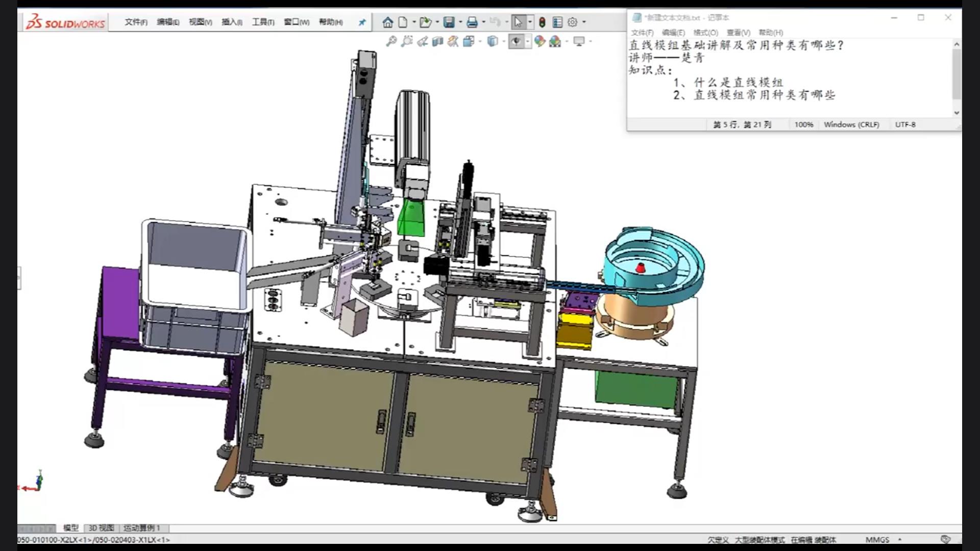Viewport: 980px width, 551px height.
Task: Expand the Display Style dropdown arrow
Action: [503, 41]
